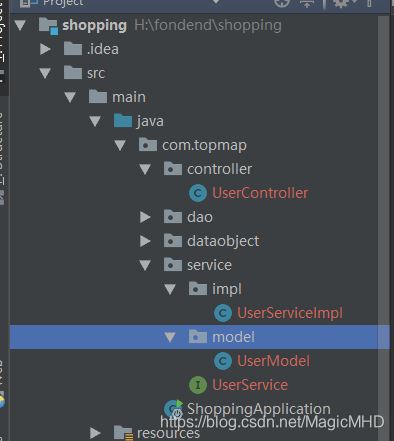Select the "service" package label

[x=209, y=265]
